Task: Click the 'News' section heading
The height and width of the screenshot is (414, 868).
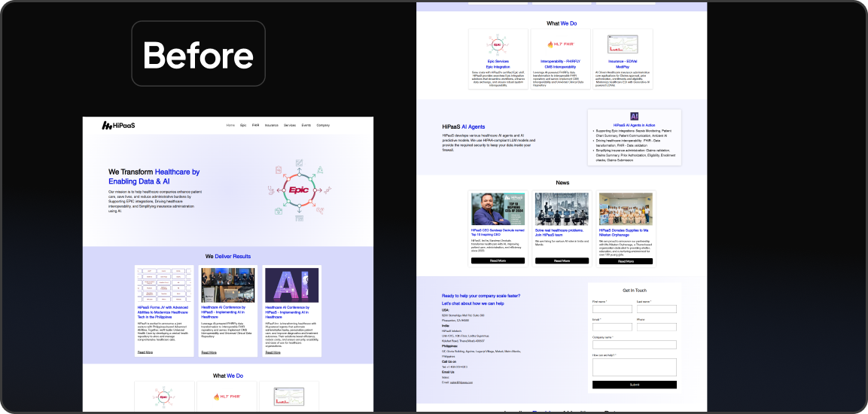Action: tap(562, 183)
